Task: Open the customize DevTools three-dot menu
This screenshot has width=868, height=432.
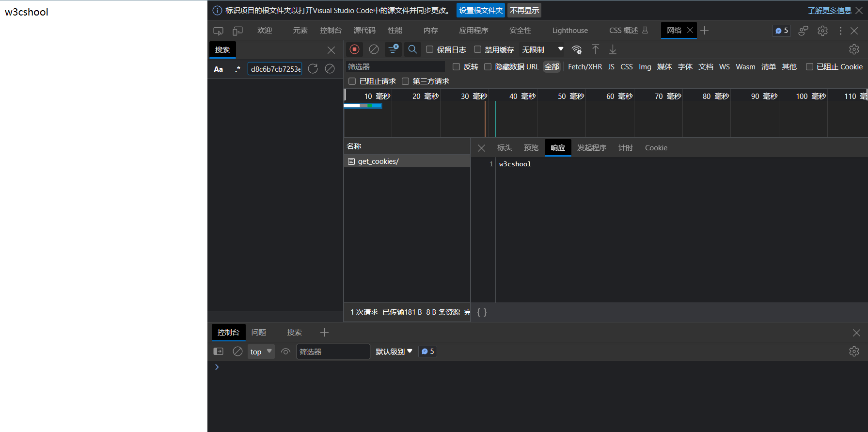Action: point(840,31)
